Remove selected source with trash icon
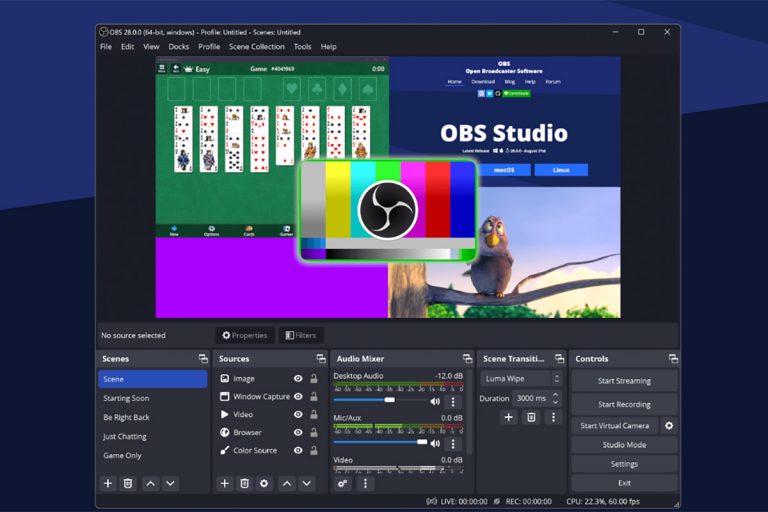This screenshot has height=512, width=768. pos(244,484)
